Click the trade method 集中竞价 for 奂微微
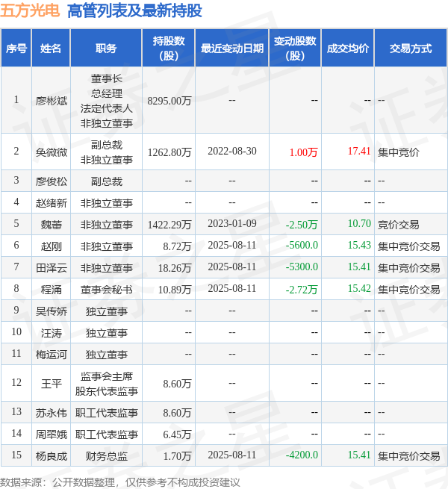 tap(399, 152)
